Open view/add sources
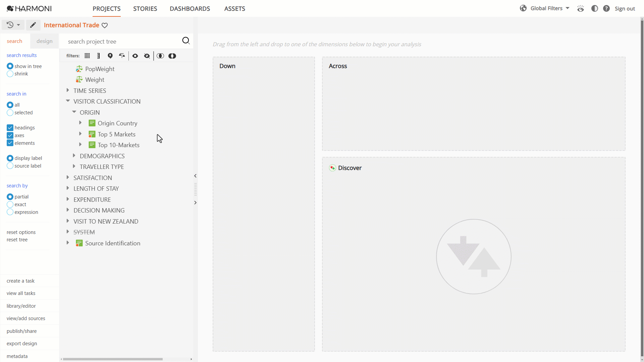Image resolution: width=644 pixels, height=362 pixels. point(26,318)
